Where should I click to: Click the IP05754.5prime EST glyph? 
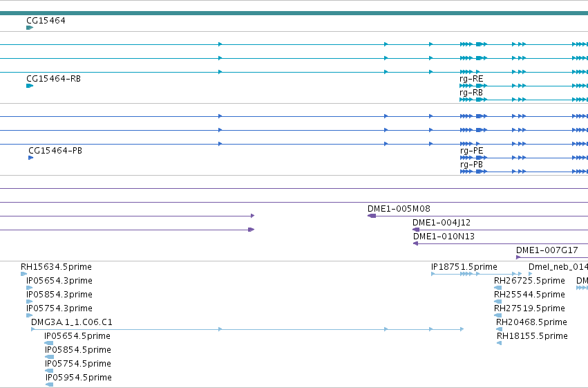tap(49, 371)
